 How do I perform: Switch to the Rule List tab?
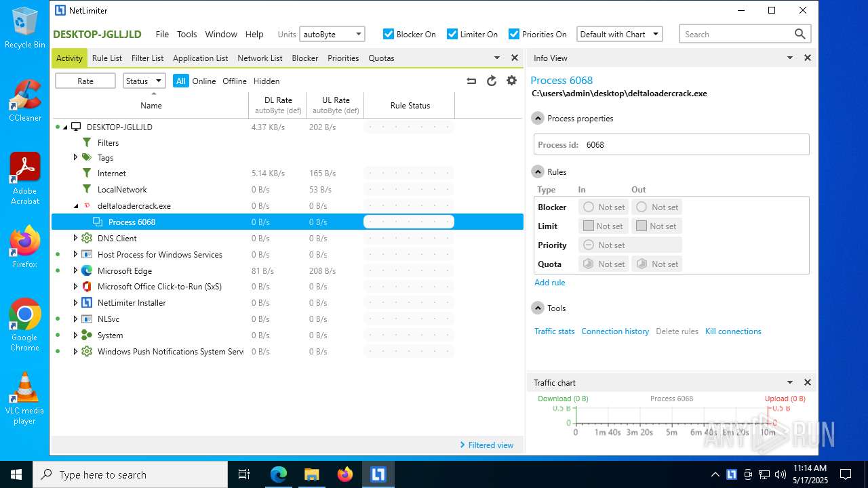pos(107,58)
